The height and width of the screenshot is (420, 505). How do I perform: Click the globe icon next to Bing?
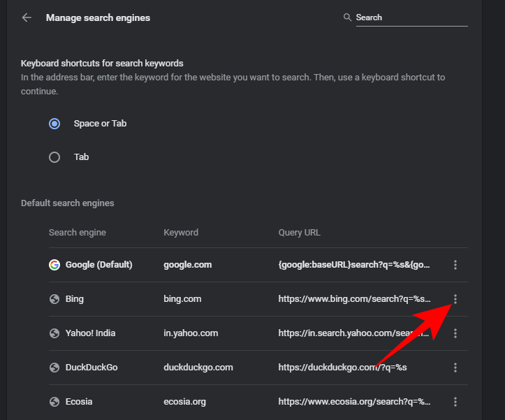[x=54, y=299]
